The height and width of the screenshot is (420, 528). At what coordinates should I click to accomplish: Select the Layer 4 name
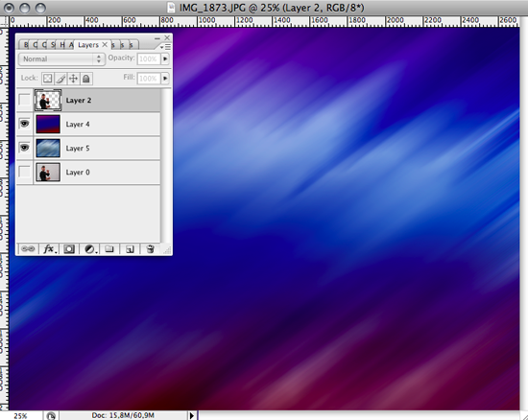78,124
